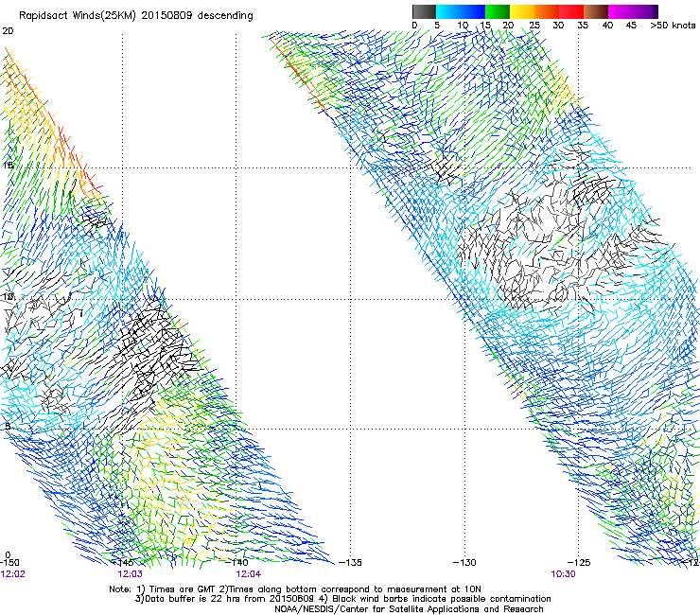Select the cyan-to-blue 5-15 knots legend segment
The width and height of the screenshot is (700, 615).
(x=461, y=11)
